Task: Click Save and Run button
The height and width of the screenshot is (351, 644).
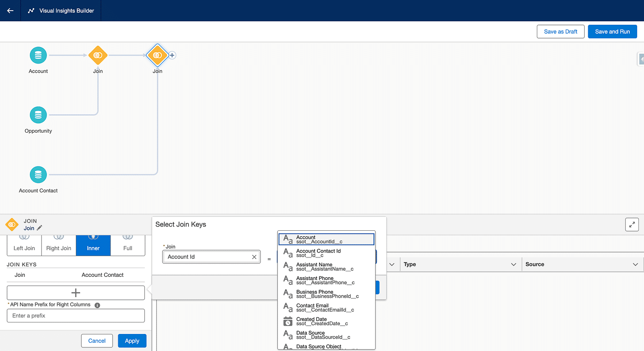Action: [x=612, y=32]
